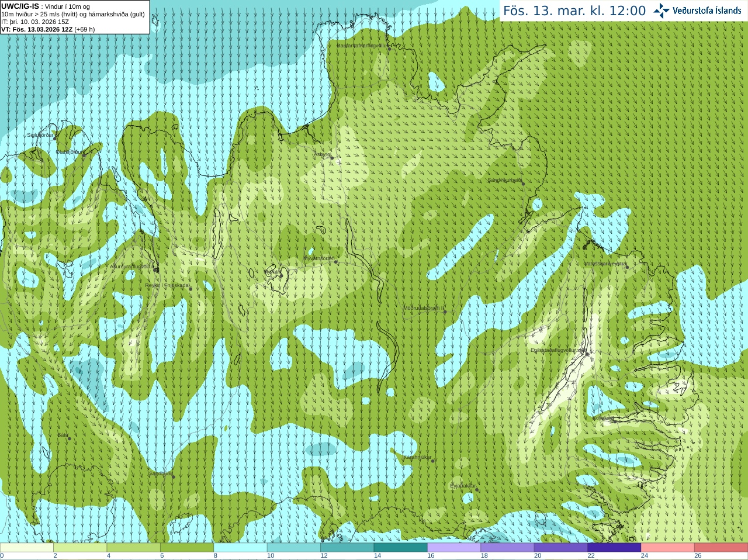This screenshot has width=748, height=560.
Task: Click the Sáta station label
Action: tap(63, 435)
